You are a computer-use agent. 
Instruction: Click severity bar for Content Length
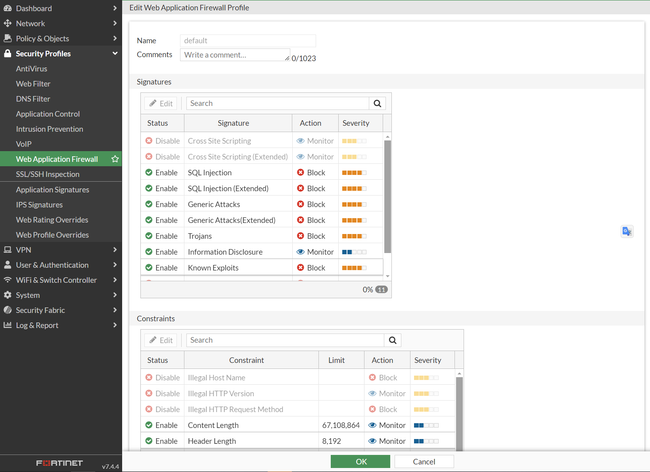tap(426, 425)
